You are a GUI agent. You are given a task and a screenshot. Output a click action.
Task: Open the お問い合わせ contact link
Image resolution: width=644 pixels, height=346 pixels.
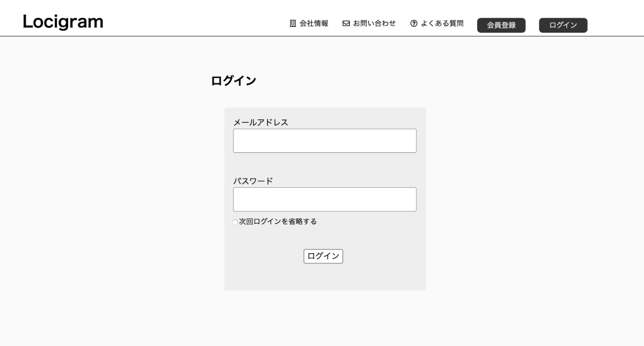coord(374,24)
